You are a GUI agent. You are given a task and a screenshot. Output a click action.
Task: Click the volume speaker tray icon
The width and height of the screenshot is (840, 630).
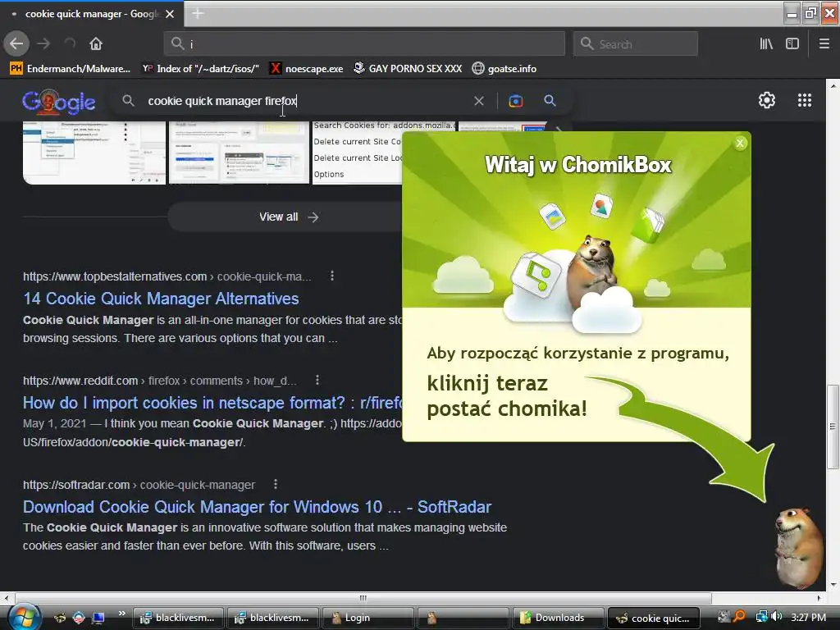click(777, 617)
